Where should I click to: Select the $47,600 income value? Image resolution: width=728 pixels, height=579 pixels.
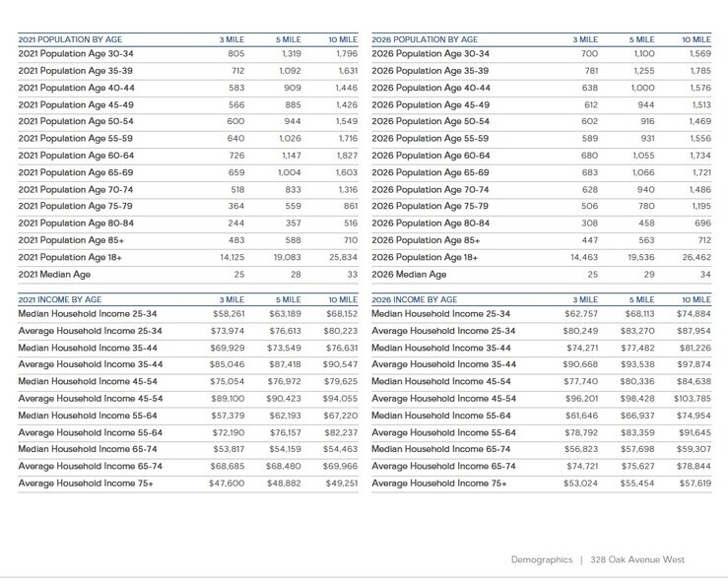[227, 483]
